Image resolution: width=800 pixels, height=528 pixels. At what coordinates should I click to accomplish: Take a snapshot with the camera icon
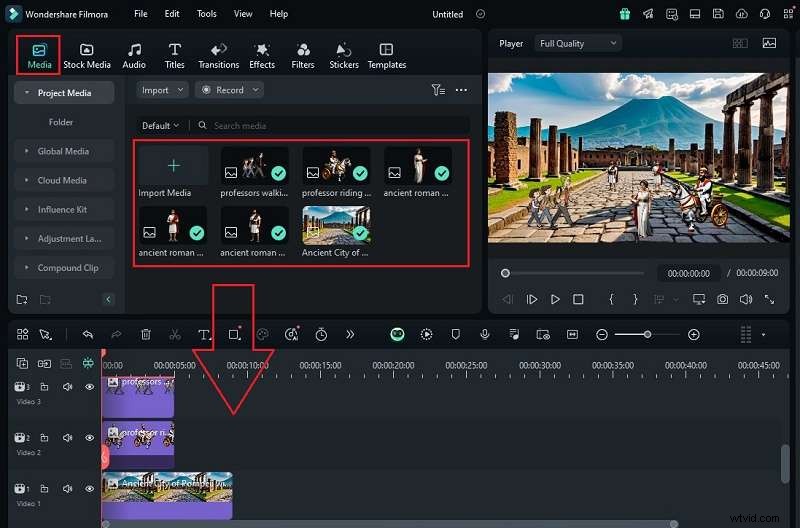click(x=721, y=299)
